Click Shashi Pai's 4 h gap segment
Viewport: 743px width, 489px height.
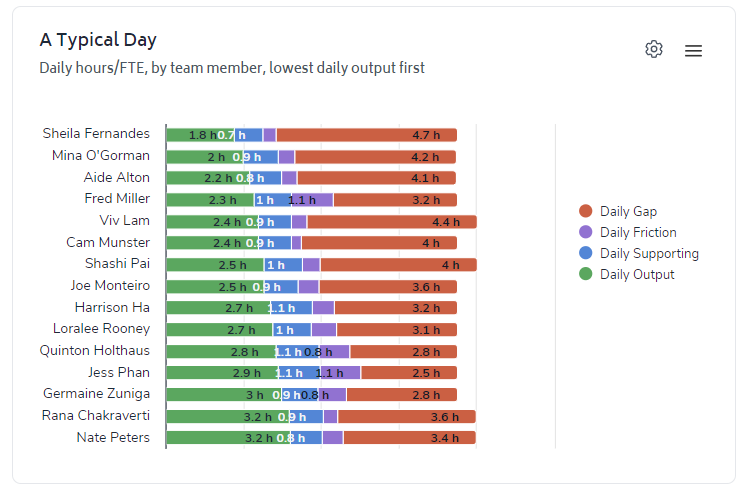(398, 265)
